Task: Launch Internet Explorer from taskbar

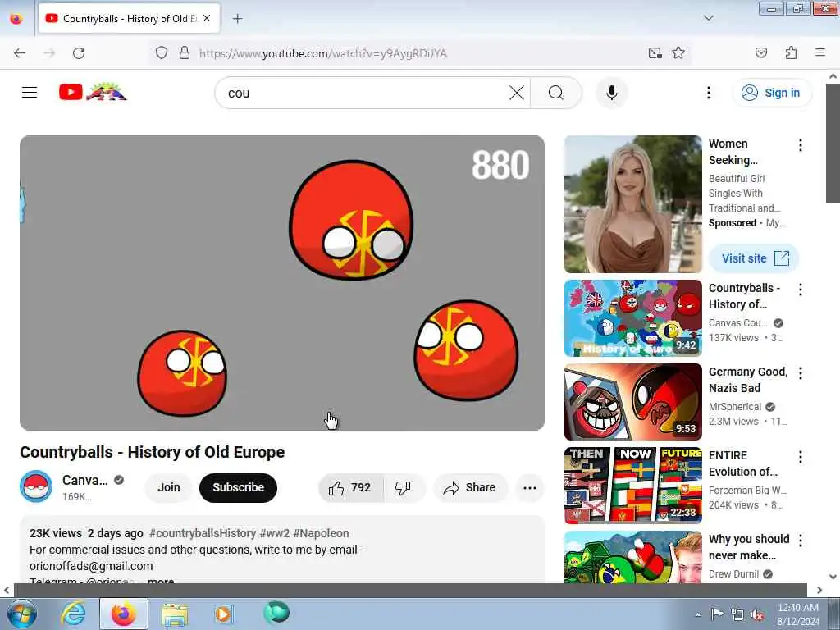Action: (x=73, y=614)
